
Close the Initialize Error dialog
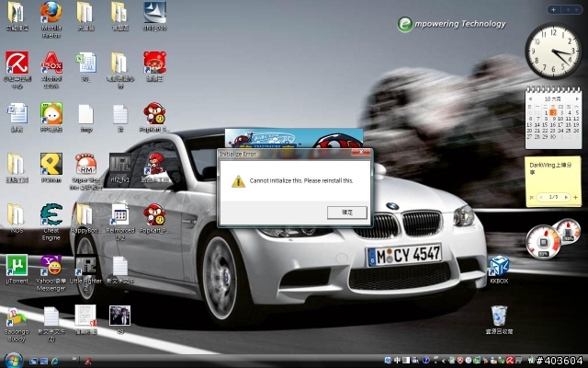pos(361,152)
